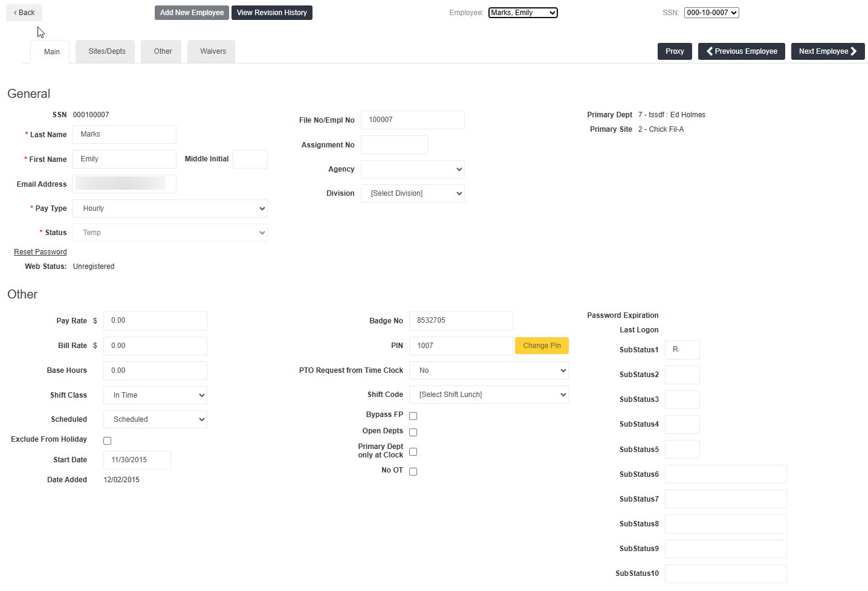Go to Previous Employee
Image resolution: width=868 pixels, height=591 pixels.
point(741,51)
